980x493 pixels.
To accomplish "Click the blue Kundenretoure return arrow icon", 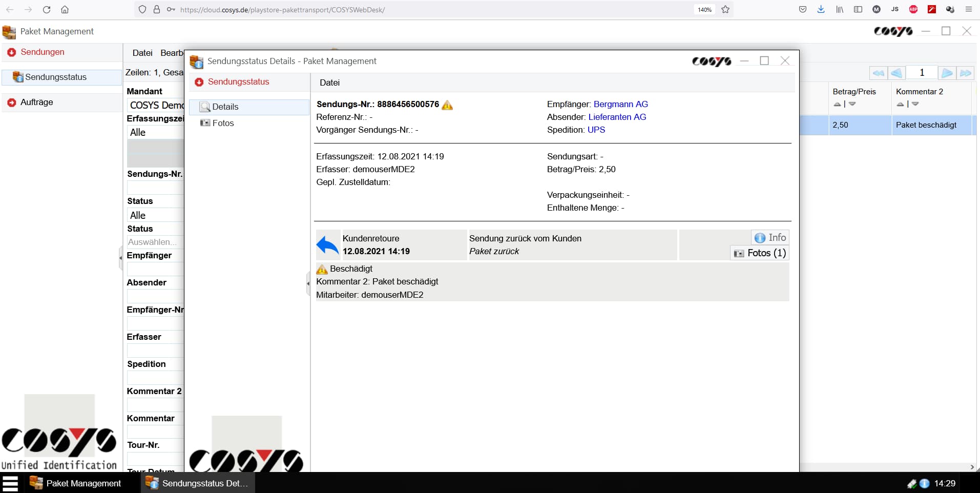I will [x=327, y=245].
